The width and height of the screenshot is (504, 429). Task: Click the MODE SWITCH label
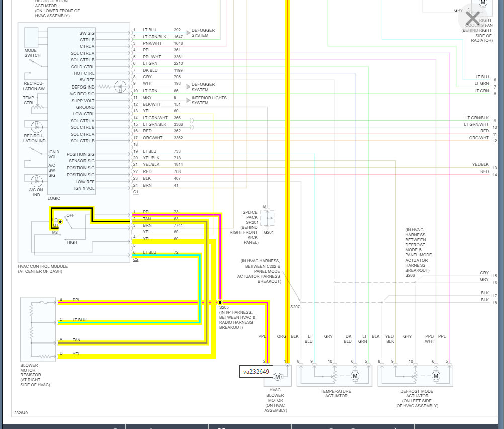(x=33, y=53)
